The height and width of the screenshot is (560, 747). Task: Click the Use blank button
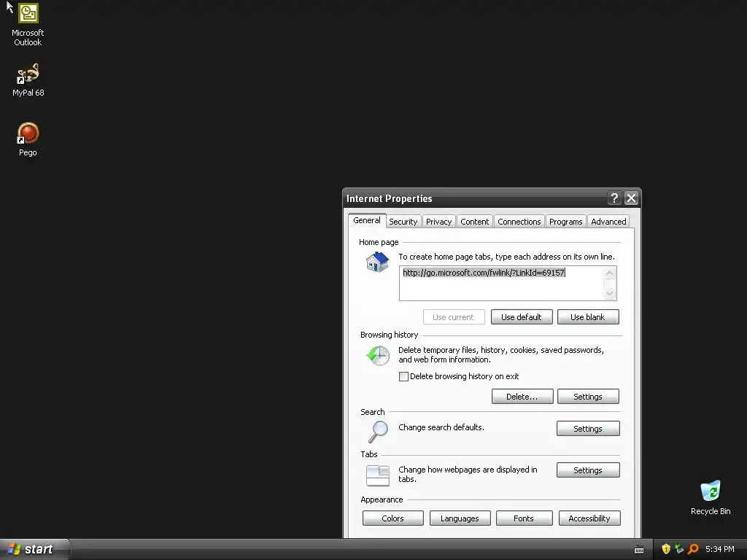point(588,317)
